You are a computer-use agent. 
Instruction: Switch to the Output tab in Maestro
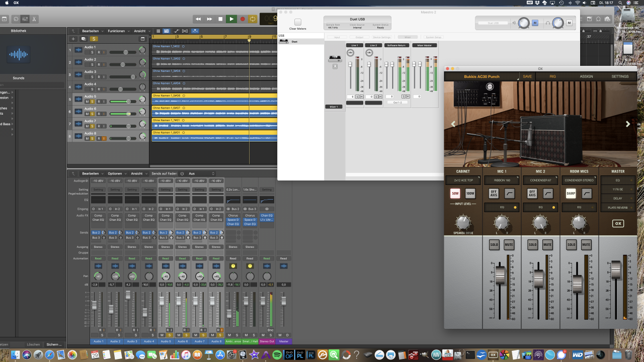coord(359,37)
